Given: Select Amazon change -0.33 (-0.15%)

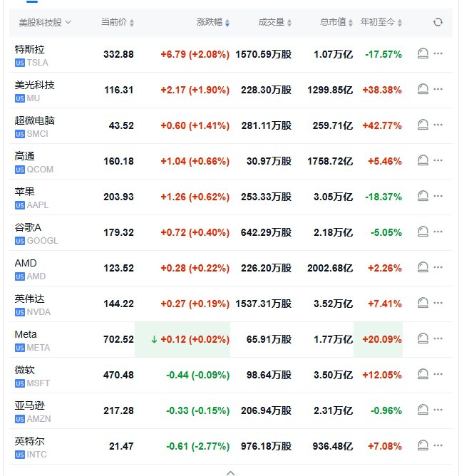Looking at the screenshot, I should 197,410.
